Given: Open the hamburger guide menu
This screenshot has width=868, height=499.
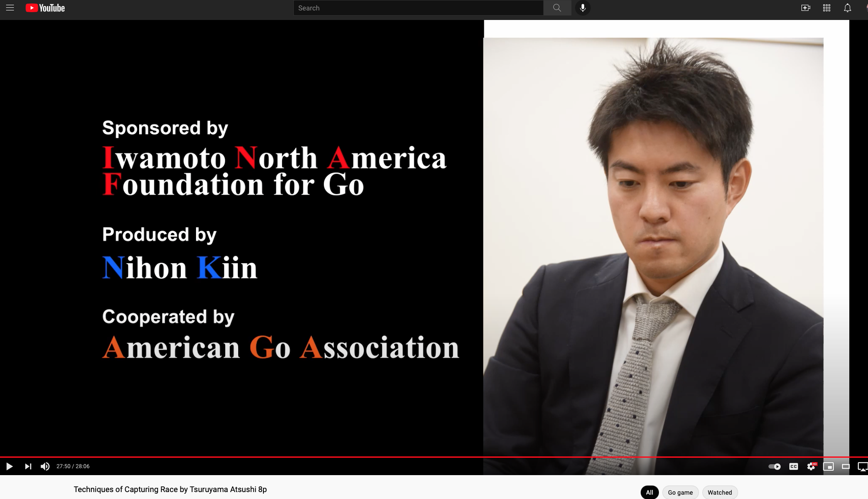Looking at the screenshot, I should 10,8.
